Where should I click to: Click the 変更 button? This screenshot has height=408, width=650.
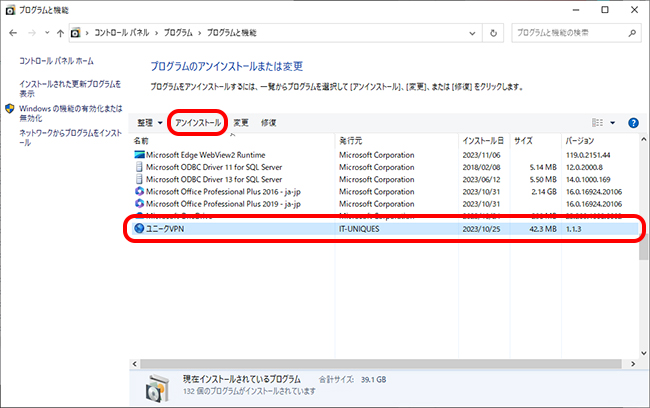pos(241,123)
